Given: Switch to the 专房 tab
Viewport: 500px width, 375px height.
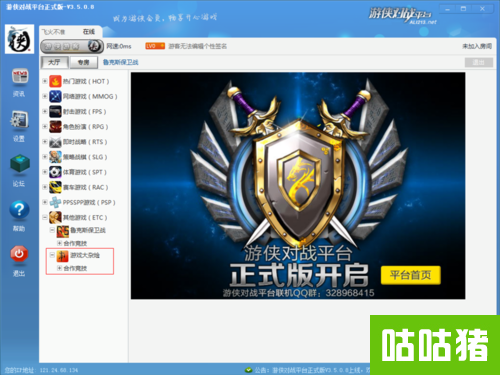Looking at the screenshot, I should 83,62.
